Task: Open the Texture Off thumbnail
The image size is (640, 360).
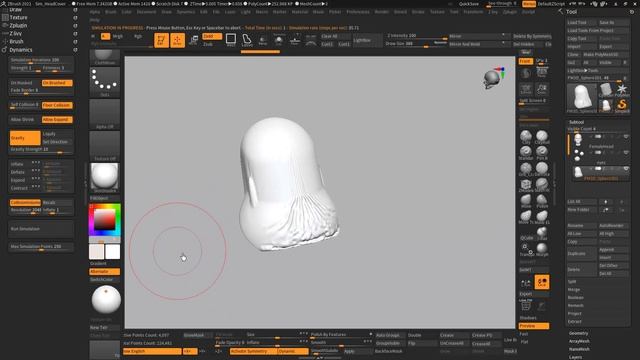Action: [x=104, y=146]
